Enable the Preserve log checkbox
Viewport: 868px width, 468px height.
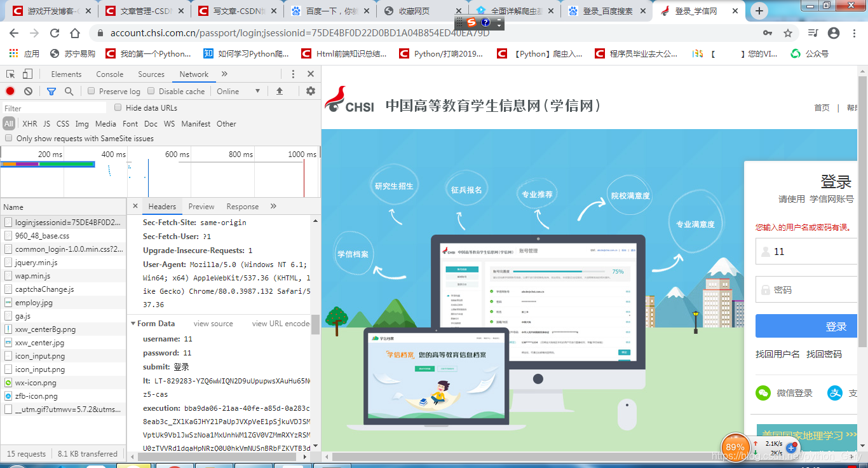tap(92, 92)
